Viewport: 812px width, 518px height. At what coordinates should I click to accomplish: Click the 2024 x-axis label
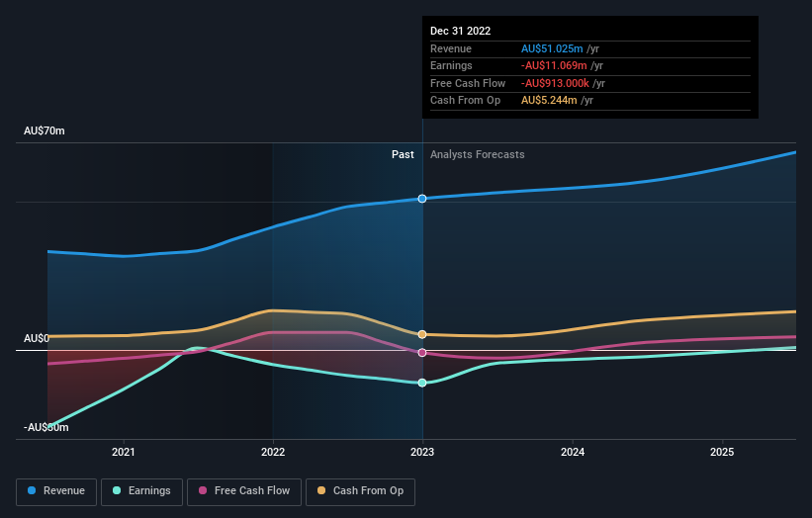click(573, 453)
